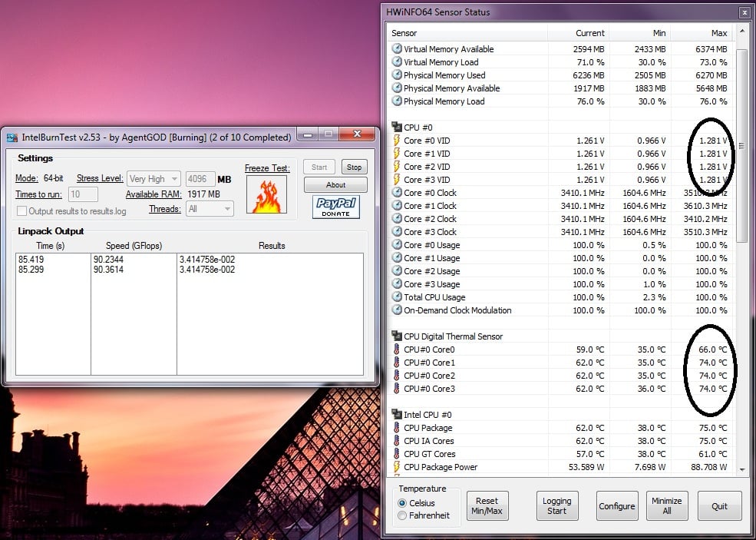
Task: Click the CPU #0 chip group icon
Action: click(397, 127)
